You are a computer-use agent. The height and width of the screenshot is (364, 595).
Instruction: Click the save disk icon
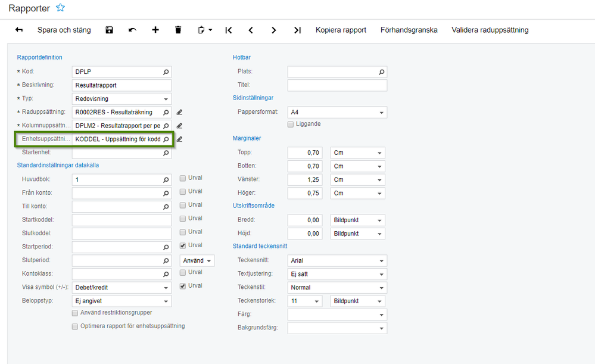tap(109, 30)
